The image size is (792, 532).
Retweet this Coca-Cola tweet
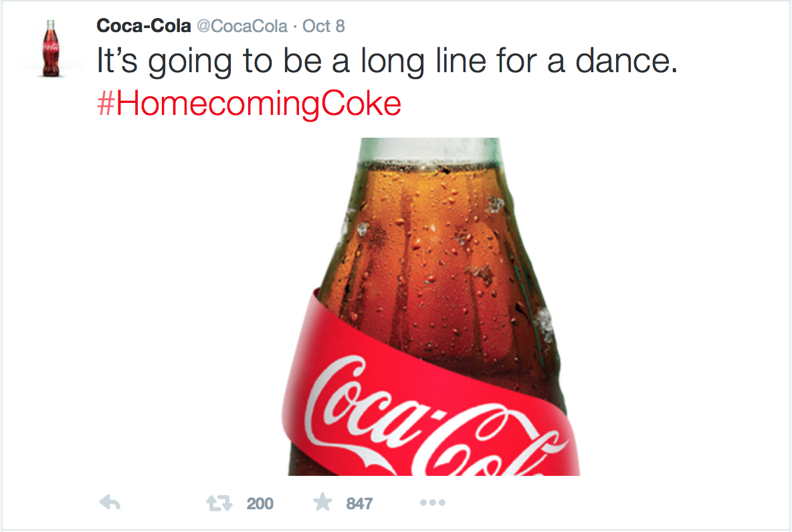coord(219,503)
